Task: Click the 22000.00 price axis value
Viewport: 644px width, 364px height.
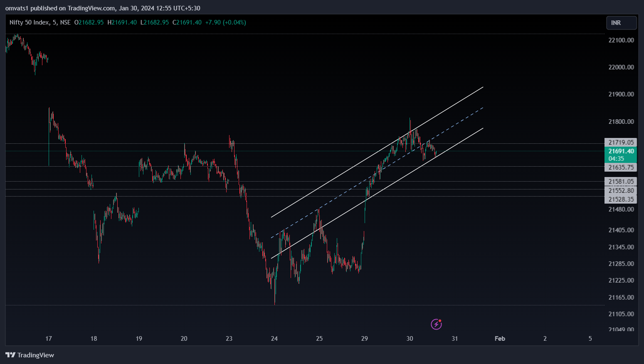Action: 621,67
